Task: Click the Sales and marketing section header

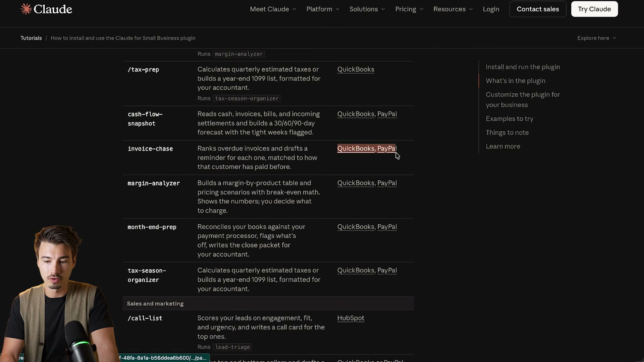Action: coord(155,303)
